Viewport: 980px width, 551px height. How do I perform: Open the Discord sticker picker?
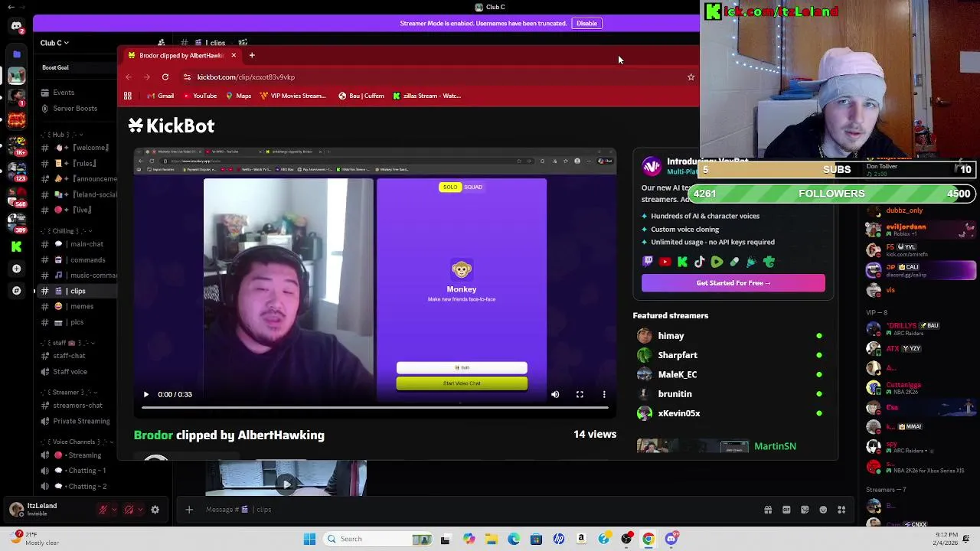click(x=805, y=510)
